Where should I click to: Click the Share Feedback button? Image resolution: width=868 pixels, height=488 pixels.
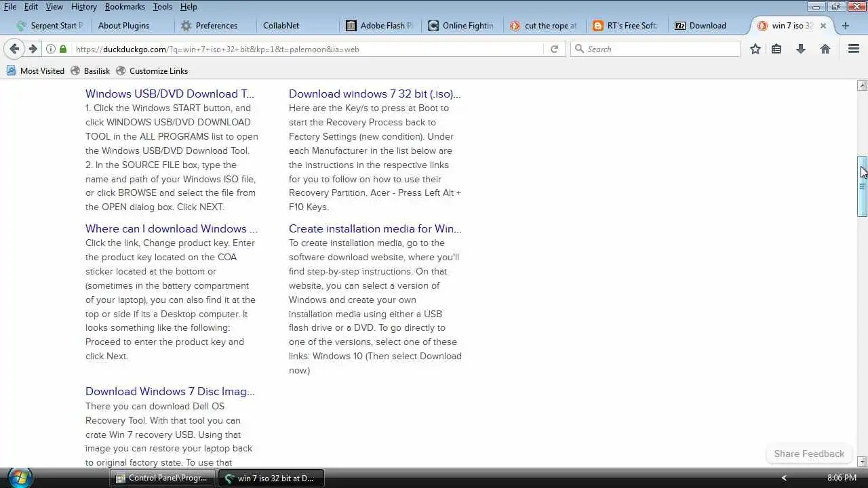(x=809, y=453)
